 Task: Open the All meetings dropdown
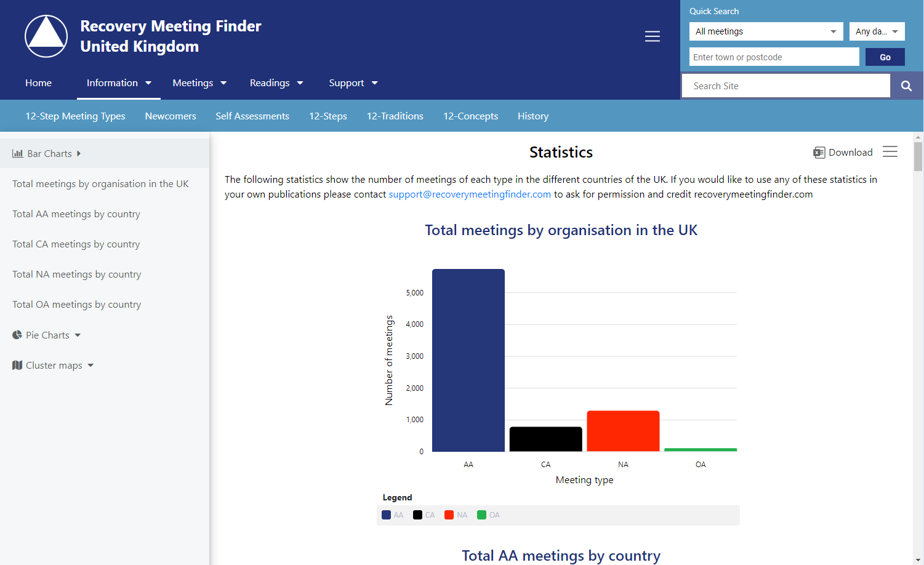pos(766,31)
